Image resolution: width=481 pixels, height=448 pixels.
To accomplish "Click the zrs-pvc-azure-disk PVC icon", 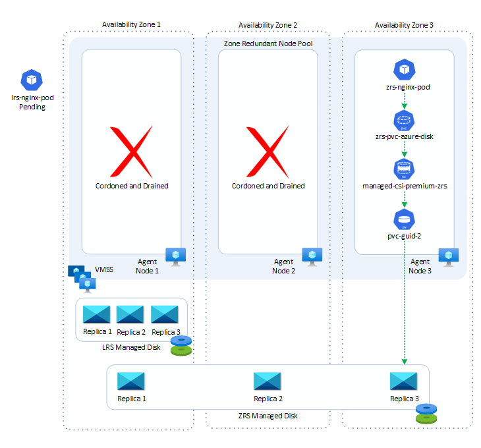I will click(x=404, y=121).
